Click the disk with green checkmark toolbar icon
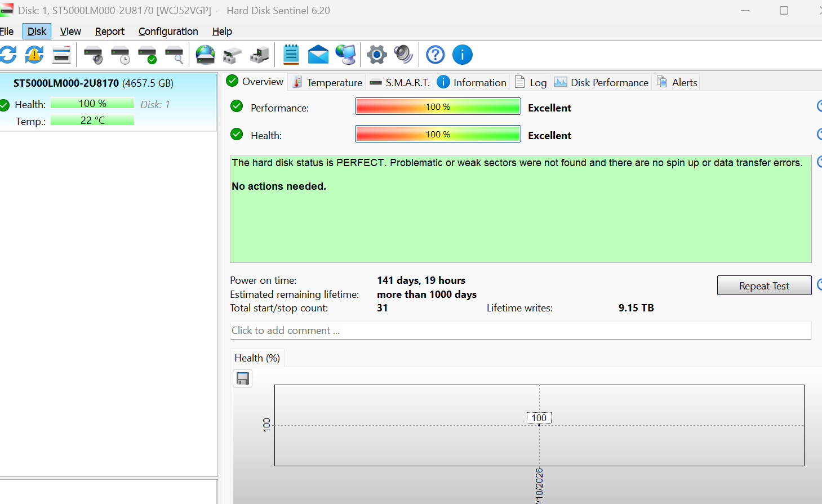Image resolution: width=822 pixels, height=504 pixels. pyautogui.click(x=147, y=55)
